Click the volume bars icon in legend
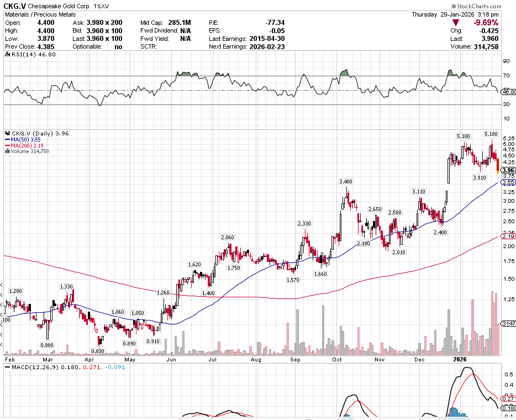516x420 pixels. (7, 151)
